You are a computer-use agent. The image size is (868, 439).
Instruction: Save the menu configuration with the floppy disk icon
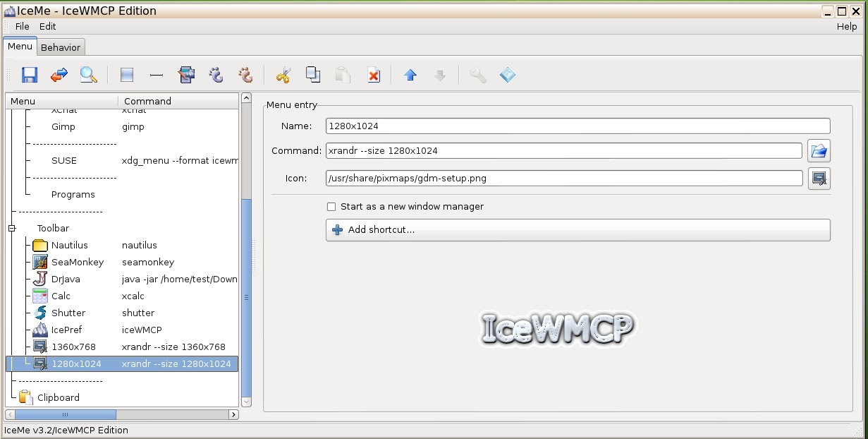tap(29, 74)
